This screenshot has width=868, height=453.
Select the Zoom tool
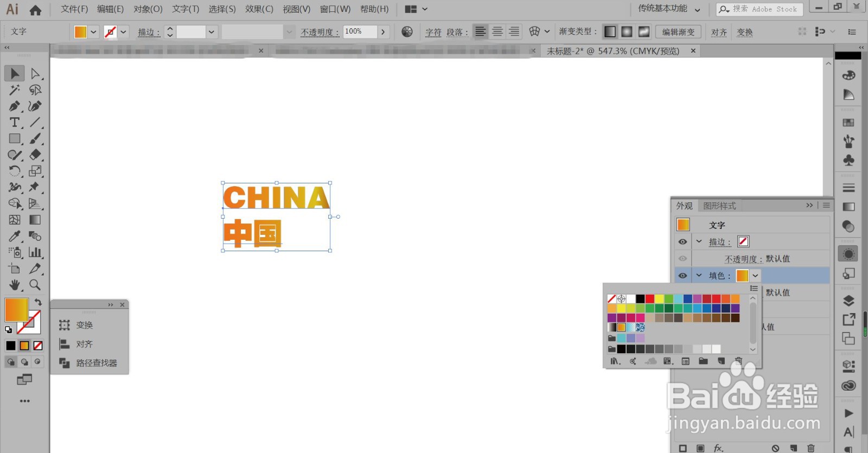[x=35, y=285]
